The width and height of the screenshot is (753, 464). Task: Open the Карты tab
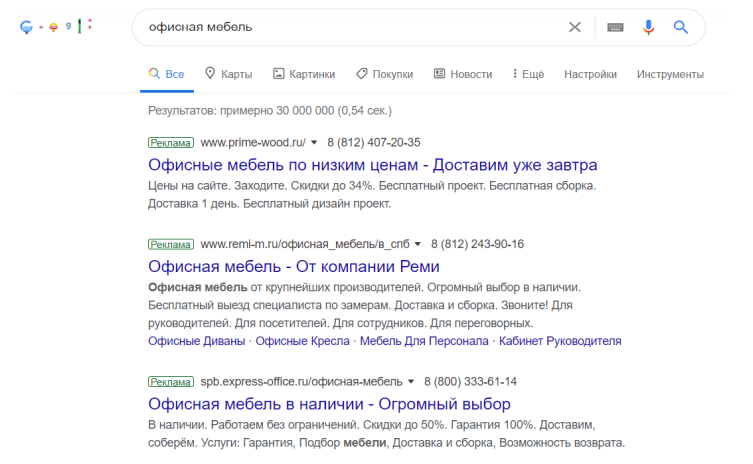[228, 74]
